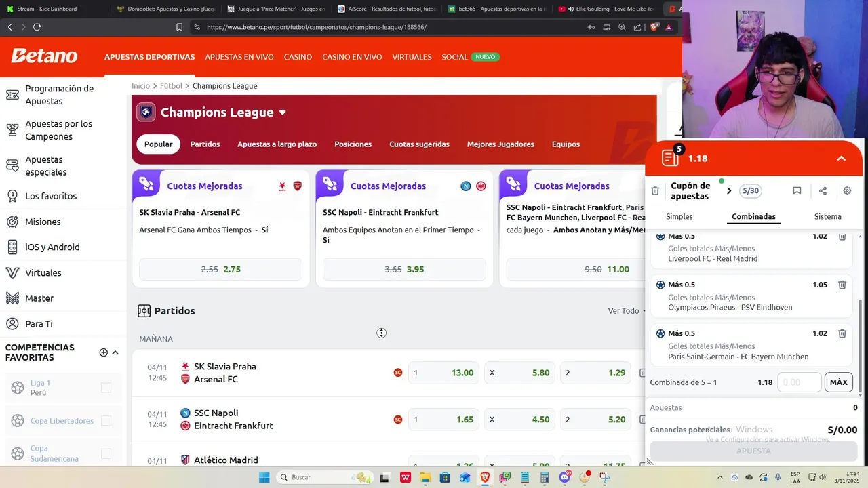This screenshot has height=488, width=868.
Task: Check the Liga 1 Perú favorite box
Action: click(x=106, y=388)
